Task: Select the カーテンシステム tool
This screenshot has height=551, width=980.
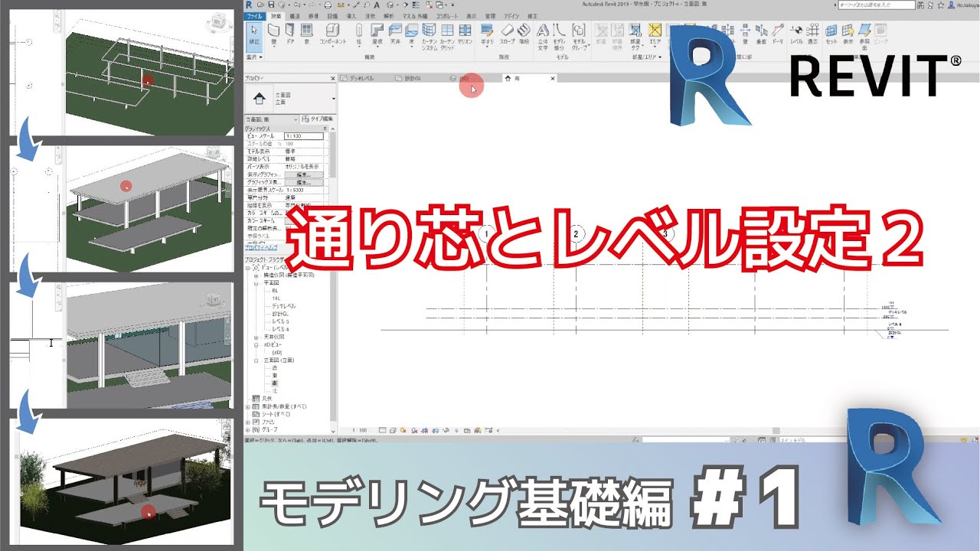Action: [429, 35]
